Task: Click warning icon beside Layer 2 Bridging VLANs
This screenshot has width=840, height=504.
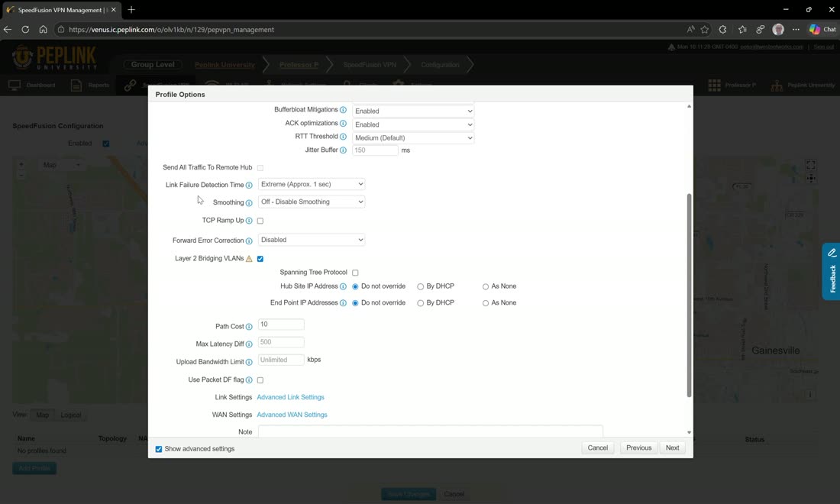Action: pos(249,259)
